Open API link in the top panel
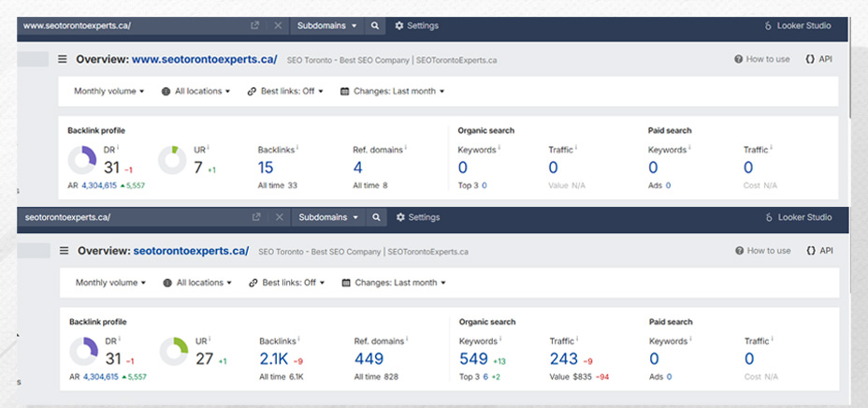 [819, 59]
